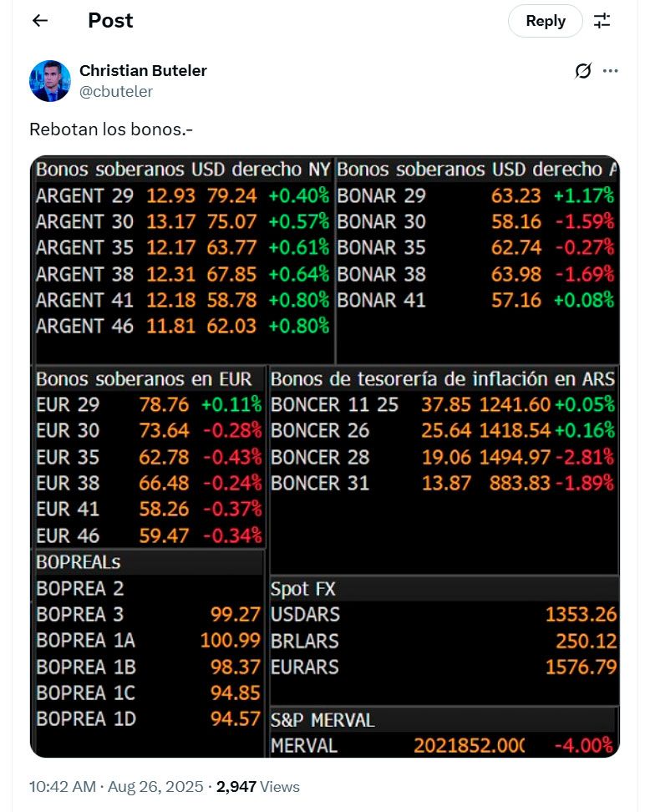Click the USDARS Spot FX row in the image
The image size is (645, 812).
(443, 615)
